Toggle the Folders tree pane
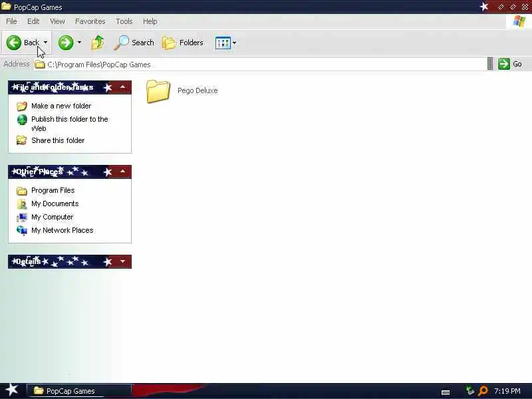 pos(183,43)
